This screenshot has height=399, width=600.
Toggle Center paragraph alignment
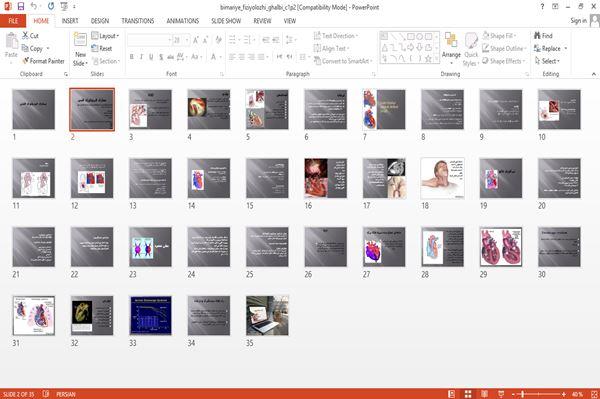click(x=241, y=57)
